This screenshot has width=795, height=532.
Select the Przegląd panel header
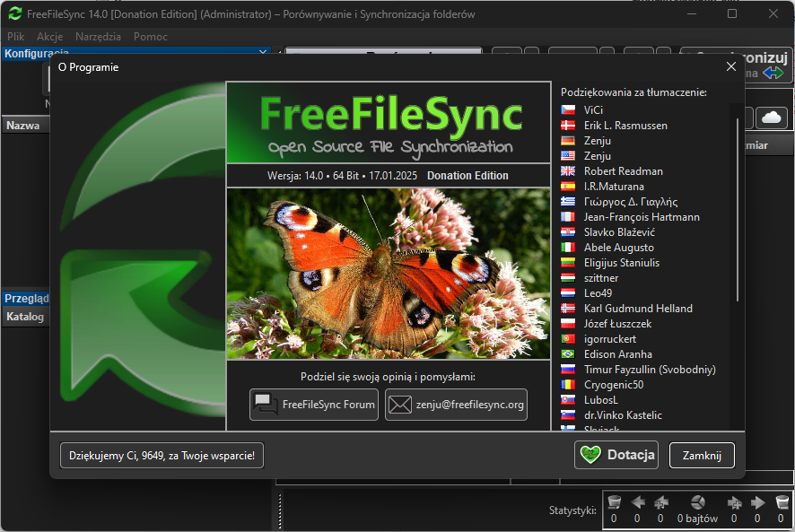tap(26, 298)
